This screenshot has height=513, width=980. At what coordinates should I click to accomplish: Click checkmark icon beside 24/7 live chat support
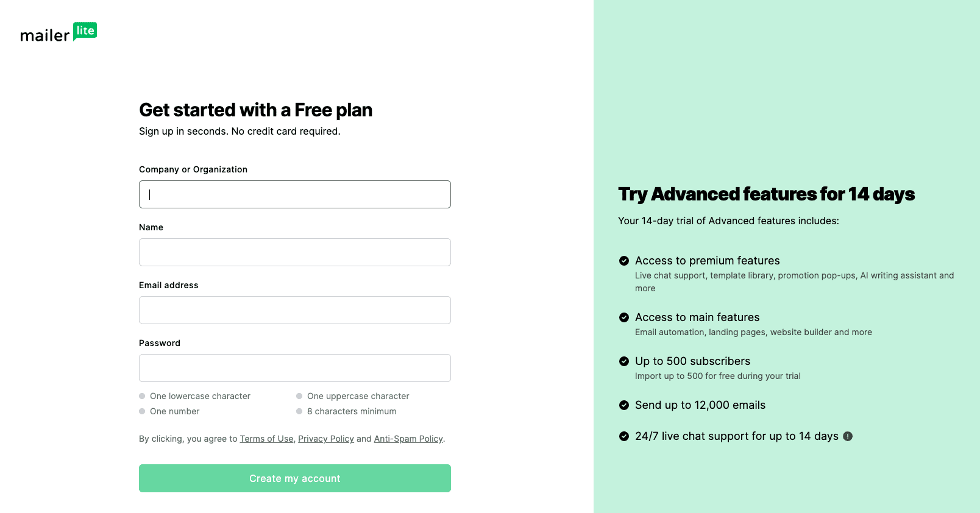pos(624,436)
